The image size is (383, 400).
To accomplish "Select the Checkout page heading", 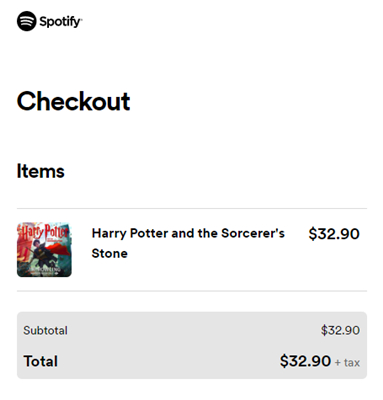I will pyautogui.click(x=73, y=101).
